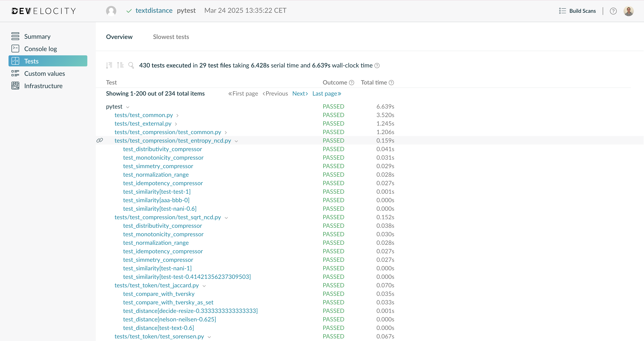Click the sort descending icon
Image resolution: width=644 pixels, height=341 pixels.
click(x=109, y=65)
